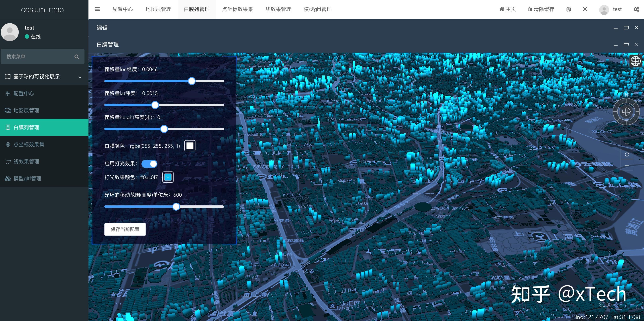This screenshot has width=644, height=321.
Task: Open settings gears icon in header
Action: pos(636,9)
